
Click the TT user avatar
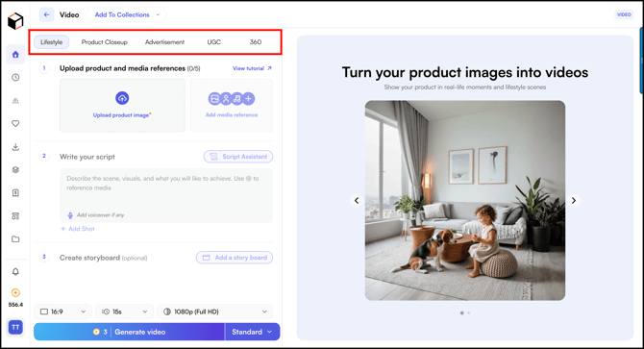15,327
